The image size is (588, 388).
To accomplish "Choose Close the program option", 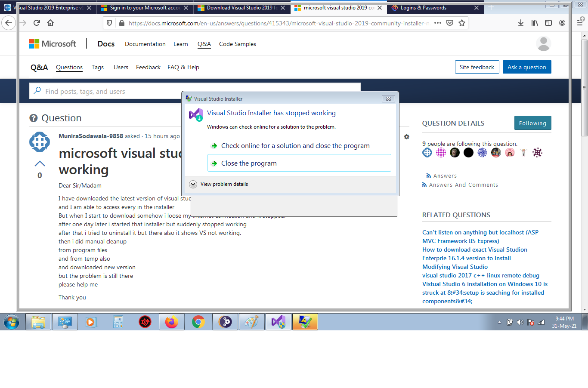I will pyautogui.click(x=299, y=163).
